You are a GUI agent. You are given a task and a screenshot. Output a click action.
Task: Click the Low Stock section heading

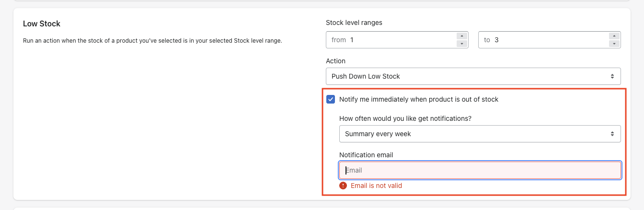click(x=42, y=23)
